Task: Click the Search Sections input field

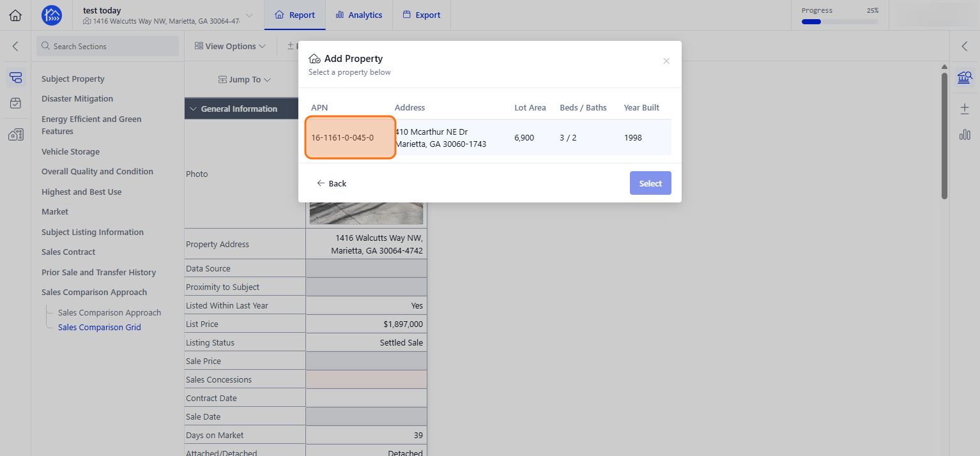Action: pyautogui.click(x=107, y=46)
